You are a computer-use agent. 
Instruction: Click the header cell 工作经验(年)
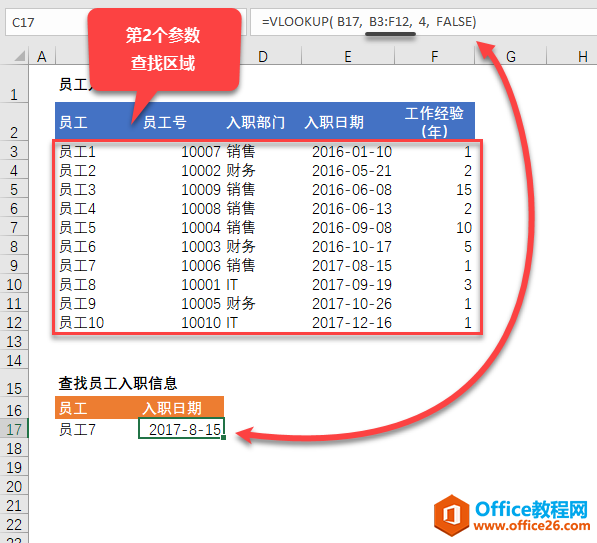(x=434, y=122)
